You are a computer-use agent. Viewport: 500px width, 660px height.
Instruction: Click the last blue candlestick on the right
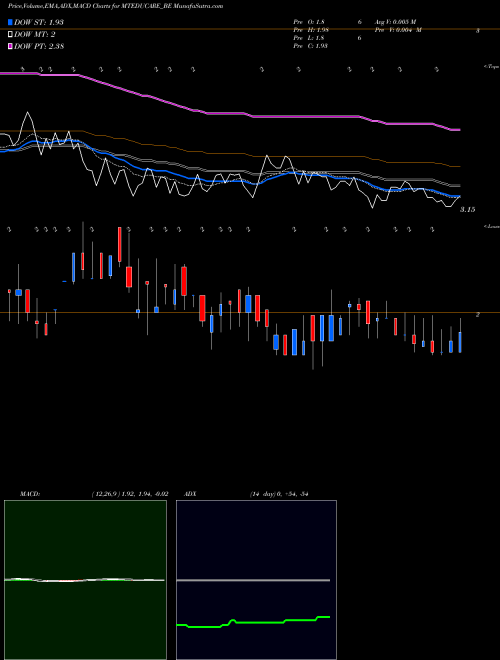tap(460, 342)
